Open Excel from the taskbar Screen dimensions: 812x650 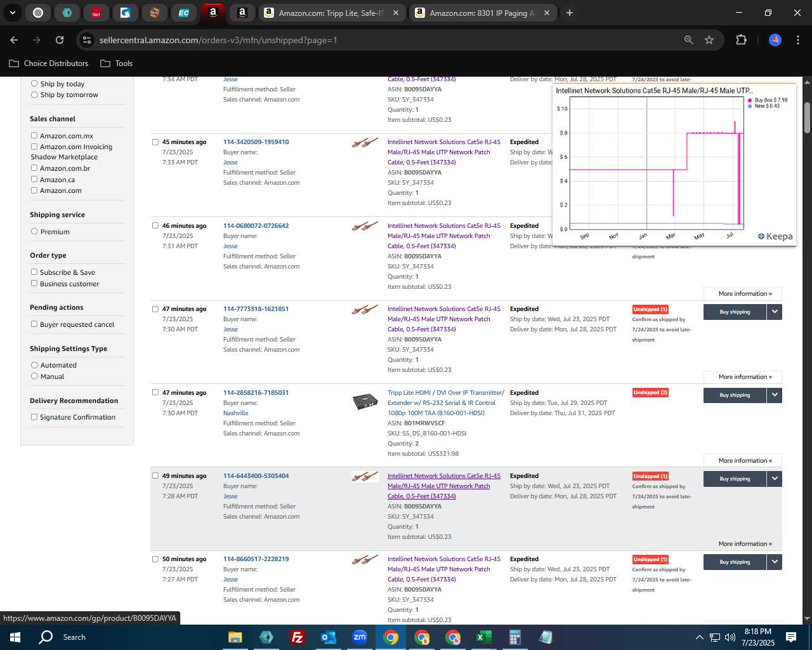tap(483, 637)
